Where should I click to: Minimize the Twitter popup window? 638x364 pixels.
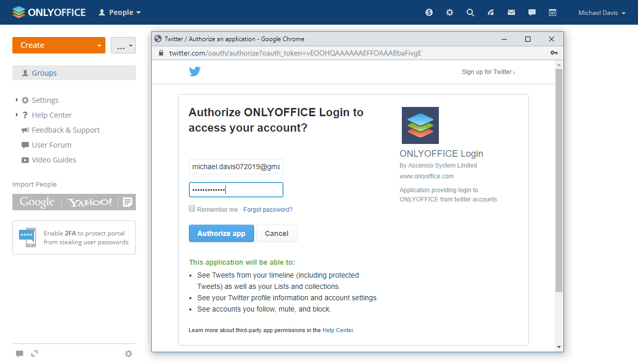click(x=504, y=39)
